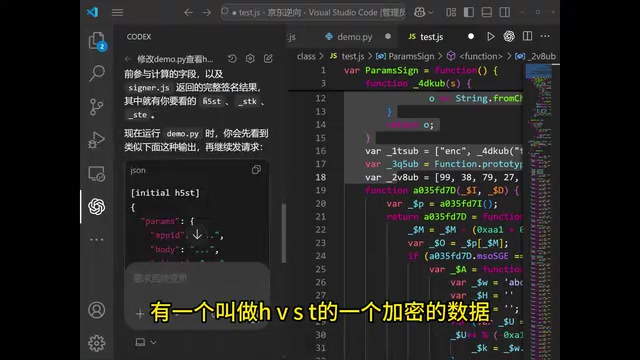Toggle the primary side bar
The width and height of the screenshot is (640, 360).
click(469, 13)
